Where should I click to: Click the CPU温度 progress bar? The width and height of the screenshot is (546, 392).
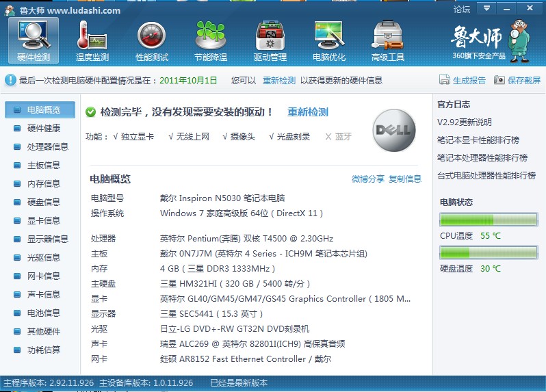tap(489, 220)
